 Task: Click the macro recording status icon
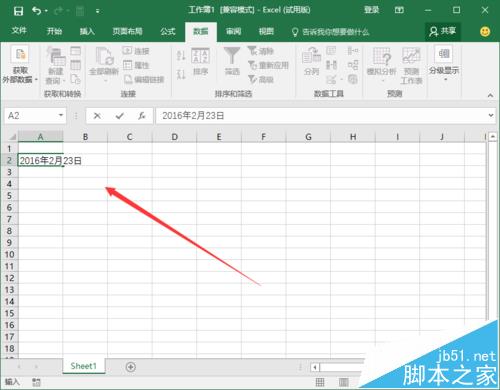tap(36, 382)
